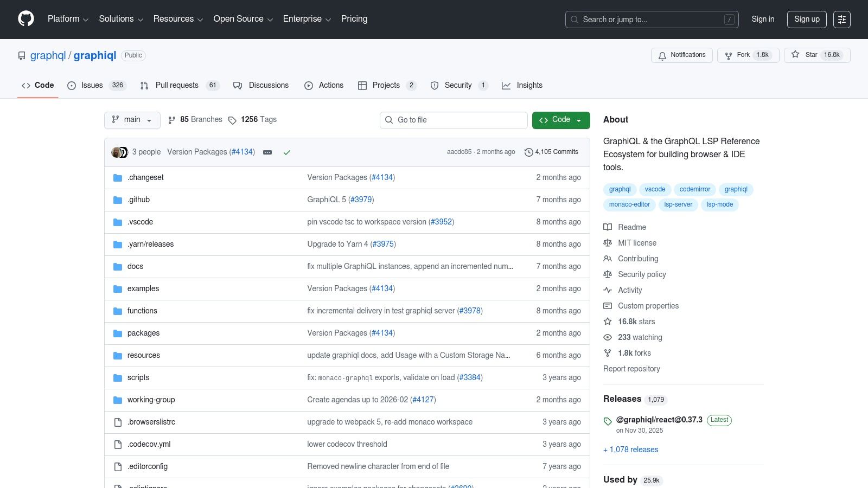Click the Go to file input field
868x488 pixels.
point(454,120)
